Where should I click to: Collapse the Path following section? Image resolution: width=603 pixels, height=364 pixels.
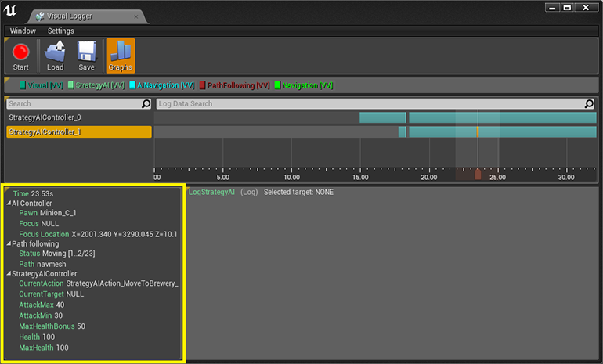[x=9, y=243]
